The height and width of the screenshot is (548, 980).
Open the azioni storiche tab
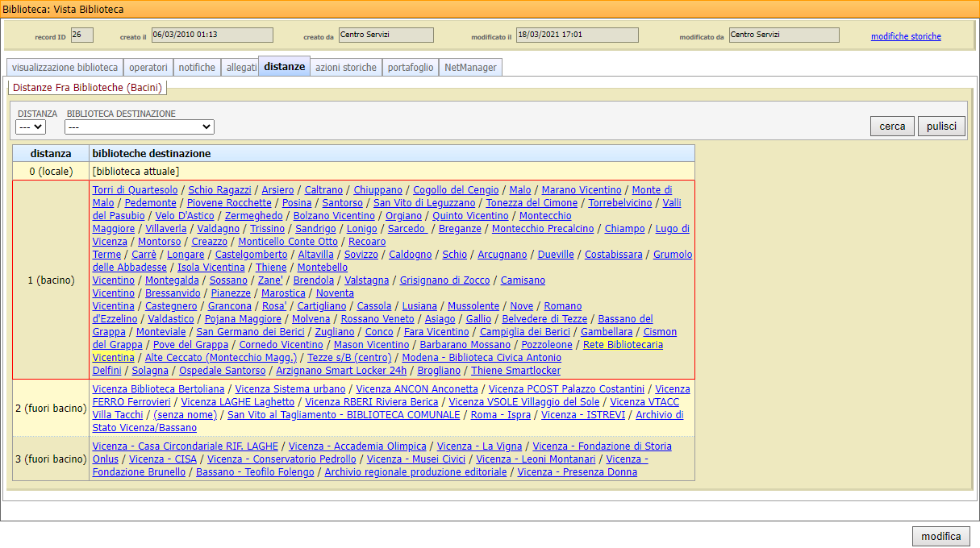pos(345,68)
